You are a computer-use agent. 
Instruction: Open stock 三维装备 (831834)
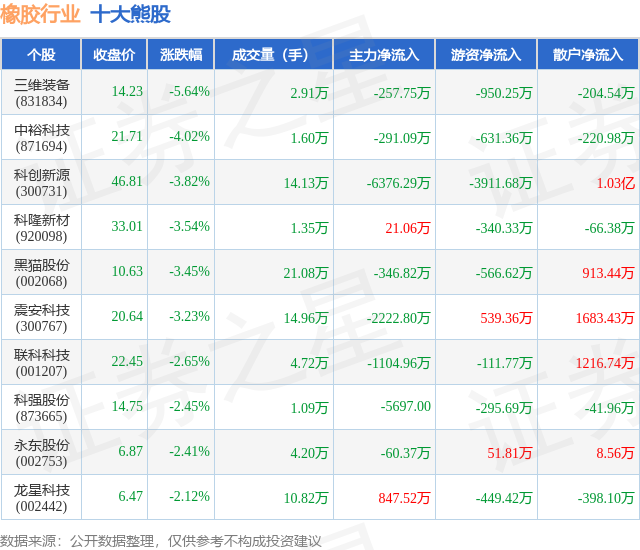pyautogui.click(x=42, y=93)
